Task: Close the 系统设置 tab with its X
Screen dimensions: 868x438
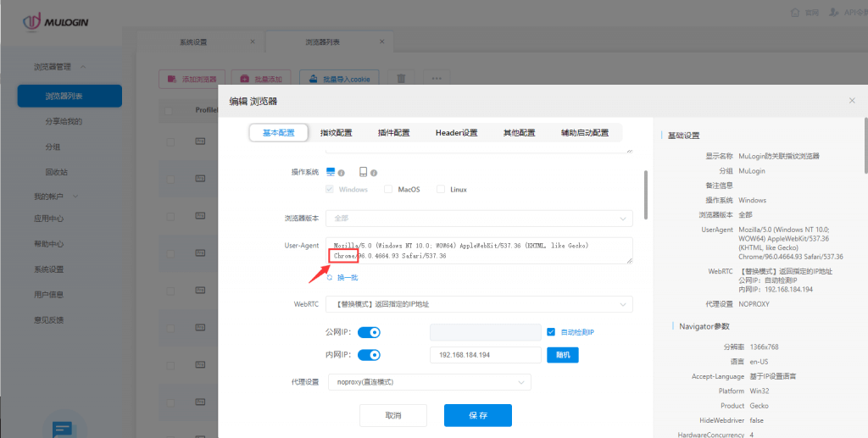Action: pyautogui.click(x=253, y=42)
